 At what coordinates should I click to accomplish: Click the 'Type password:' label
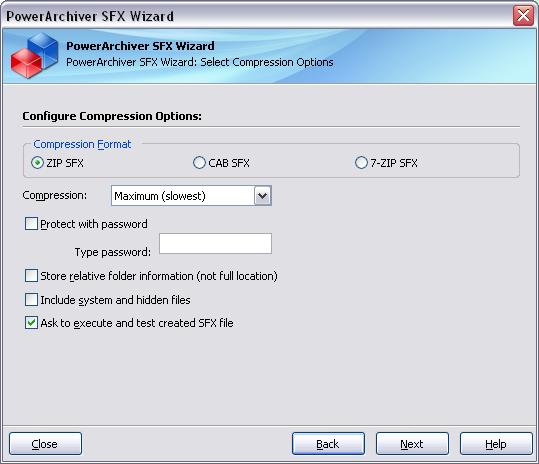[113, 252]
